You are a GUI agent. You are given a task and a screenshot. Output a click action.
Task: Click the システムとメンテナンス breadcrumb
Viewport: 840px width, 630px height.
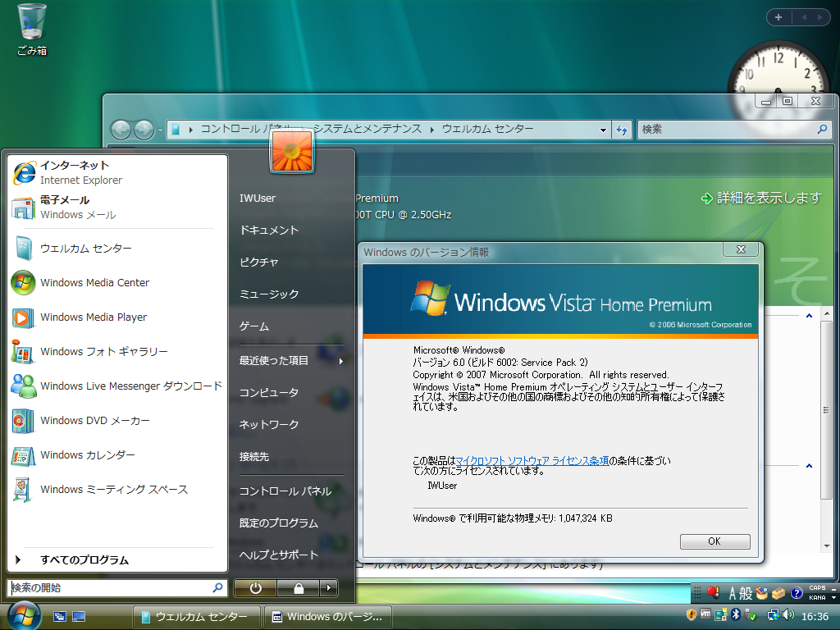coord(367,129)
